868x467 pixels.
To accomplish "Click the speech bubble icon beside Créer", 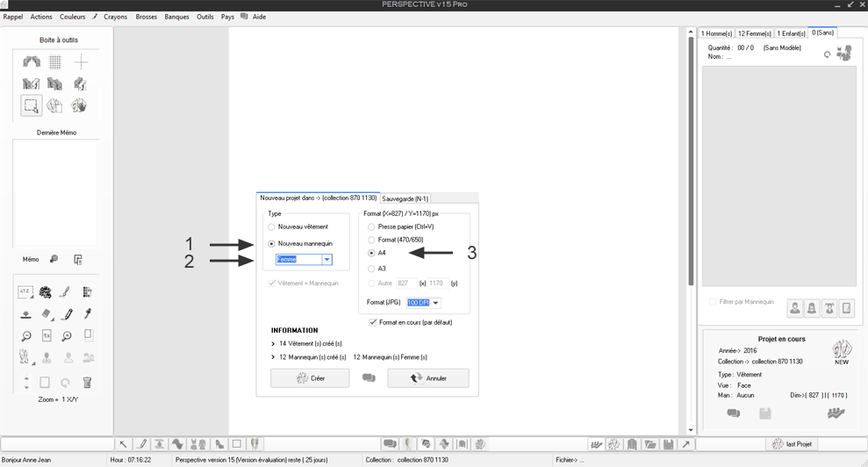I will click(x=369, y=378).
